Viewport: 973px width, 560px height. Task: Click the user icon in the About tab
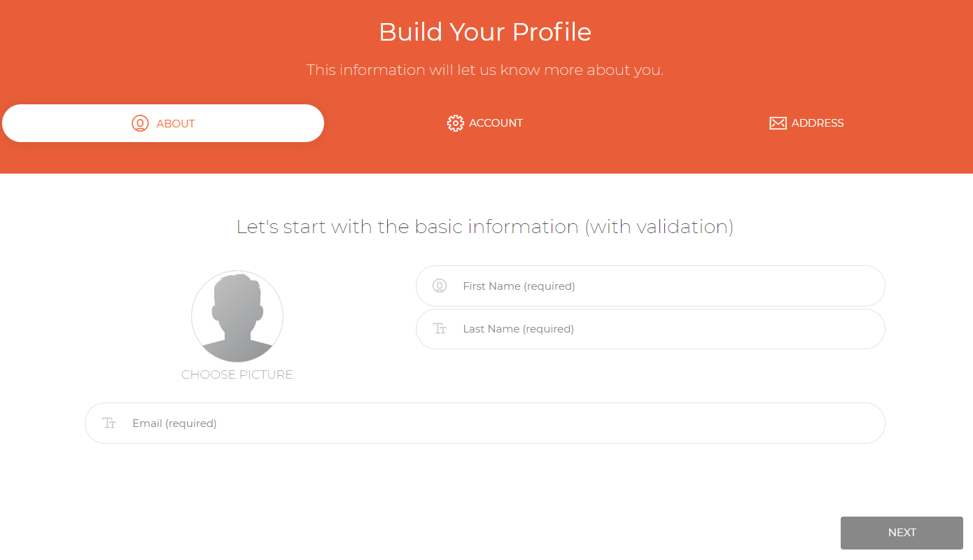point(140,123)
